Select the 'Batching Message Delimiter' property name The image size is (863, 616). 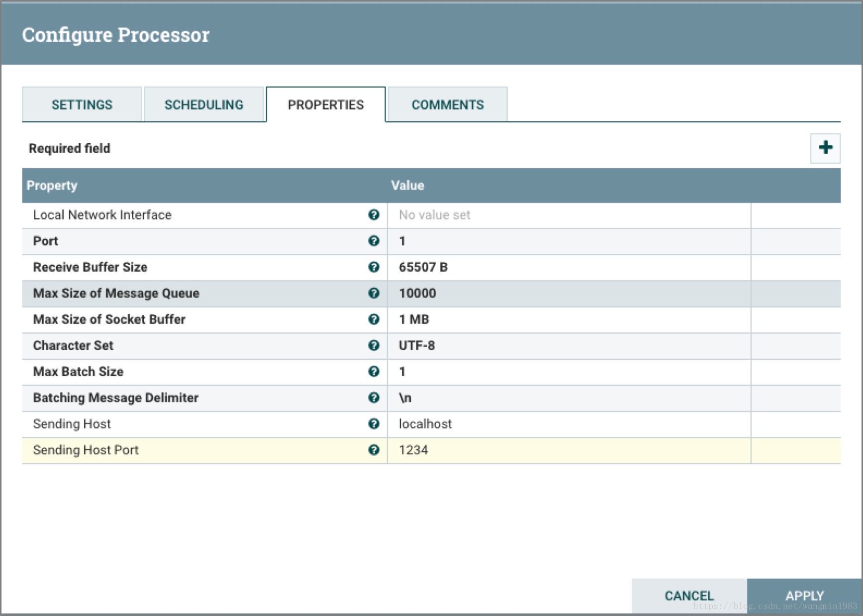click(x=115, y=398)
